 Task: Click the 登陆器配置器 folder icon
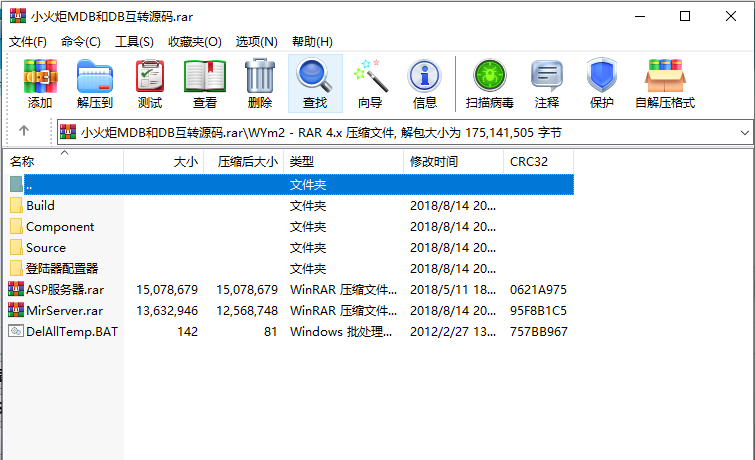(16, 268)
